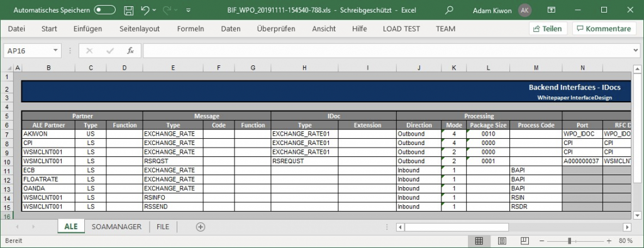Click the A000000037 port cell
Image resolution: width=644 pixels, height=248 pixels.
click(582, 161)
